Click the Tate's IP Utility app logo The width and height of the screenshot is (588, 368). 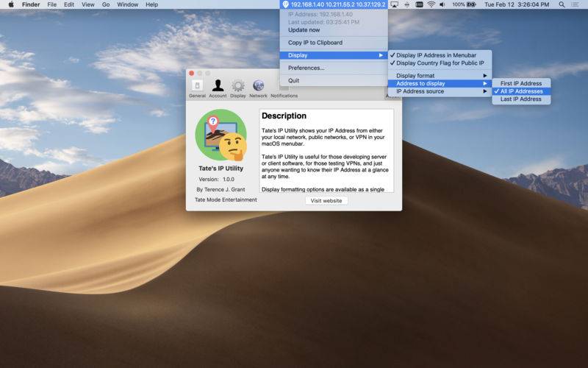tap(221, 136)
